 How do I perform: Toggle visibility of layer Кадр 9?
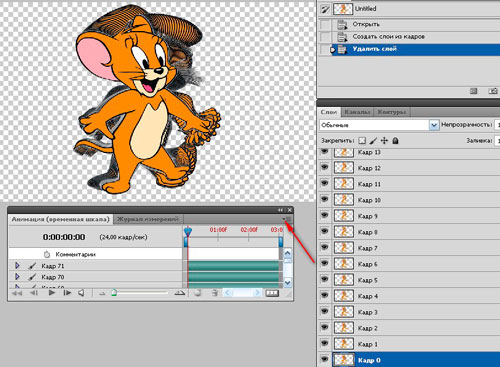pos(324,215)
